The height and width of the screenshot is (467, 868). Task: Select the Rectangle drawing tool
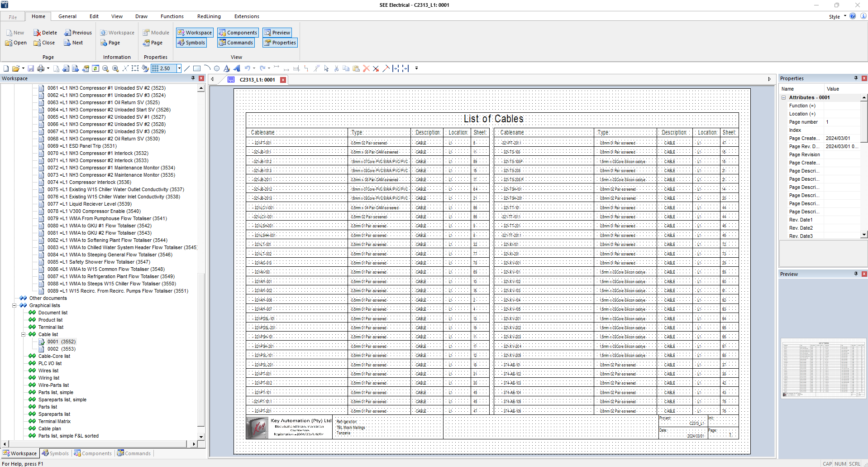197,68
